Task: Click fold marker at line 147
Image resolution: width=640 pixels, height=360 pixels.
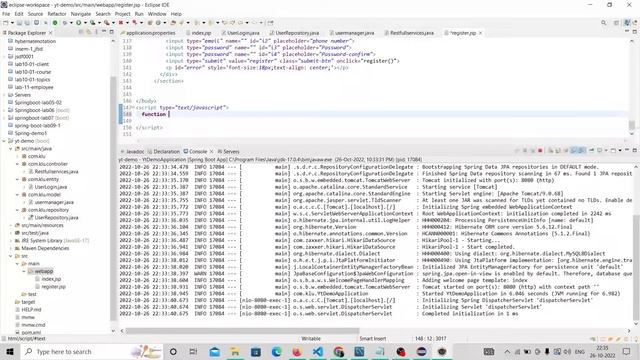Action: coord(134,108)
